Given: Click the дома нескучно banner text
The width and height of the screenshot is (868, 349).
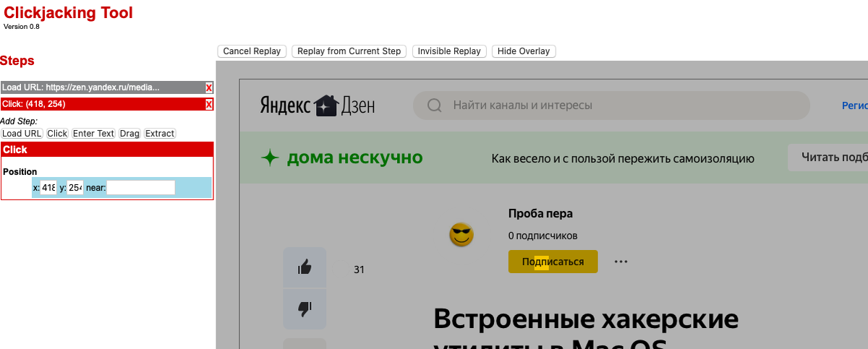Looking at the screenshot, I should [354, 158].
